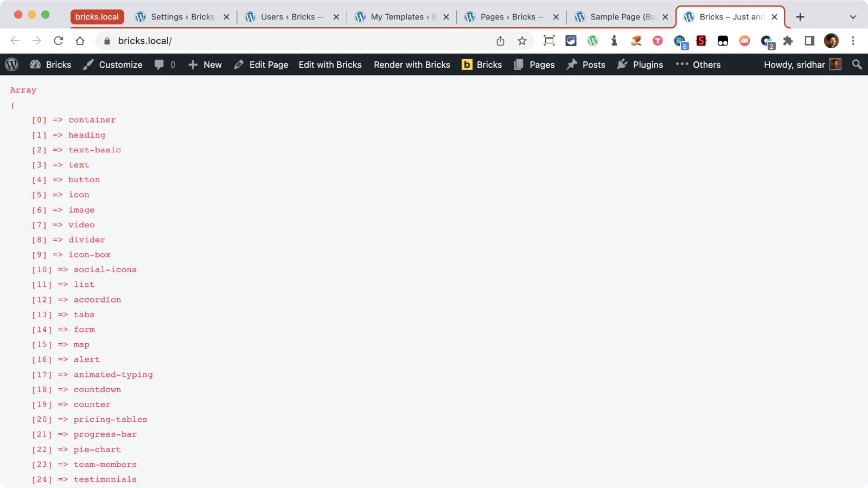The height and width of the screenshot is (488, 868).
Task: Click the address bar showing bricks.local/
Action: click(298, 41)
